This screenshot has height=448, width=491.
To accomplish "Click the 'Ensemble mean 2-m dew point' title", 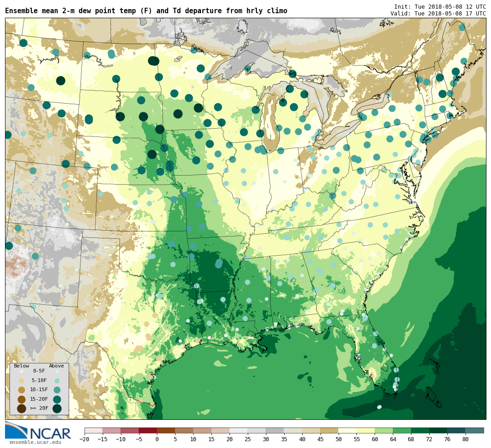I will click(x=146, y=10).
